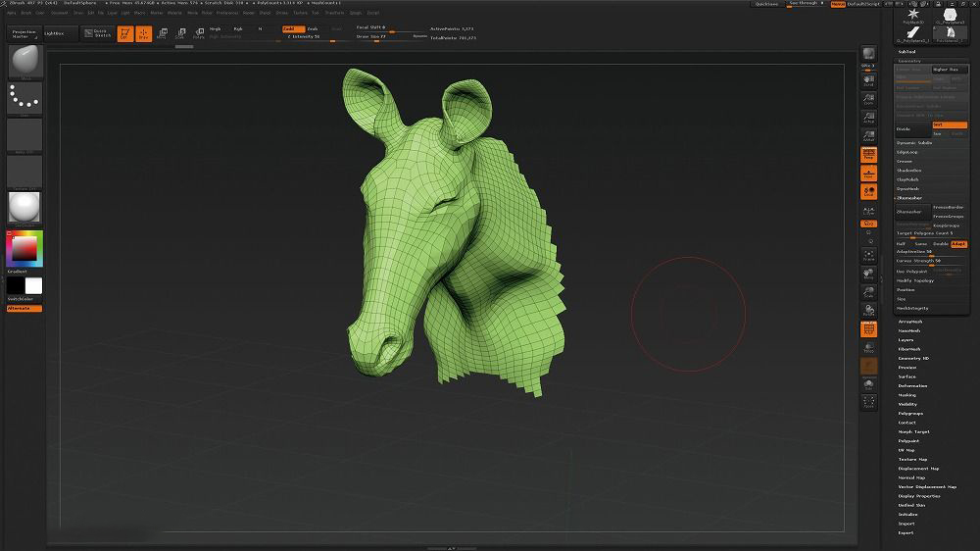Screen dimensions: 980x551
Task: Expand the Polypaint subpalette
Action: 908,440
